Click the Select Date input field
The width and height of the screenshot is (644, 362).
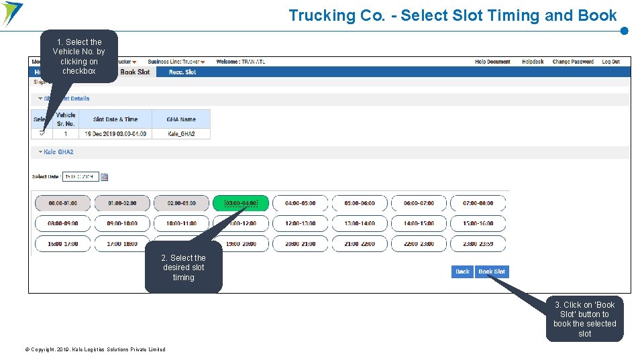[x=80, y=176]
